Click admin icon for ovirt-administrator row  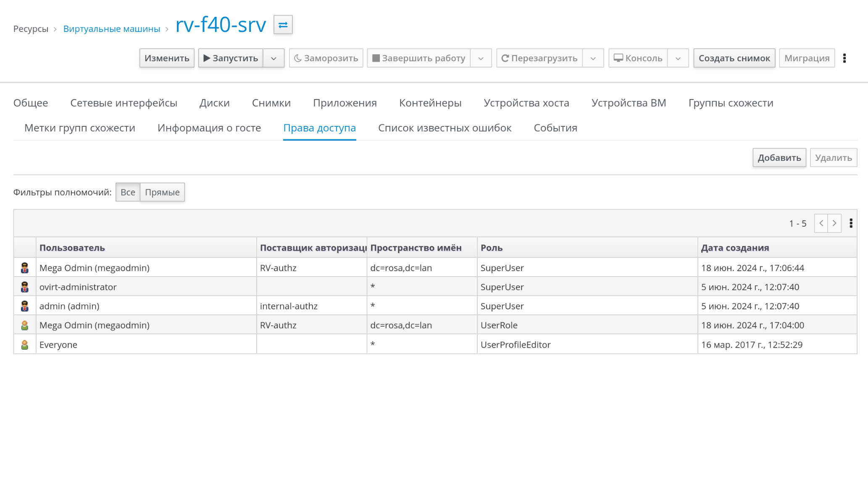click(25, 287)
